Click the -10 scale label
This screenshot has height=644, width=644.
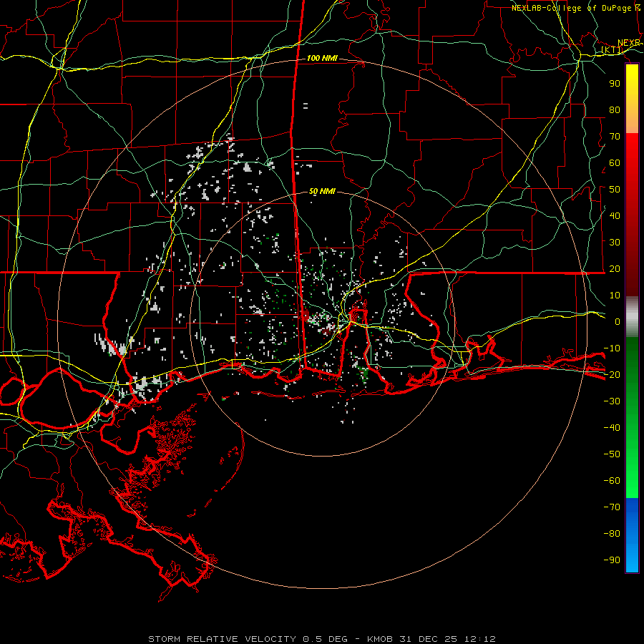tap(612, 348)
